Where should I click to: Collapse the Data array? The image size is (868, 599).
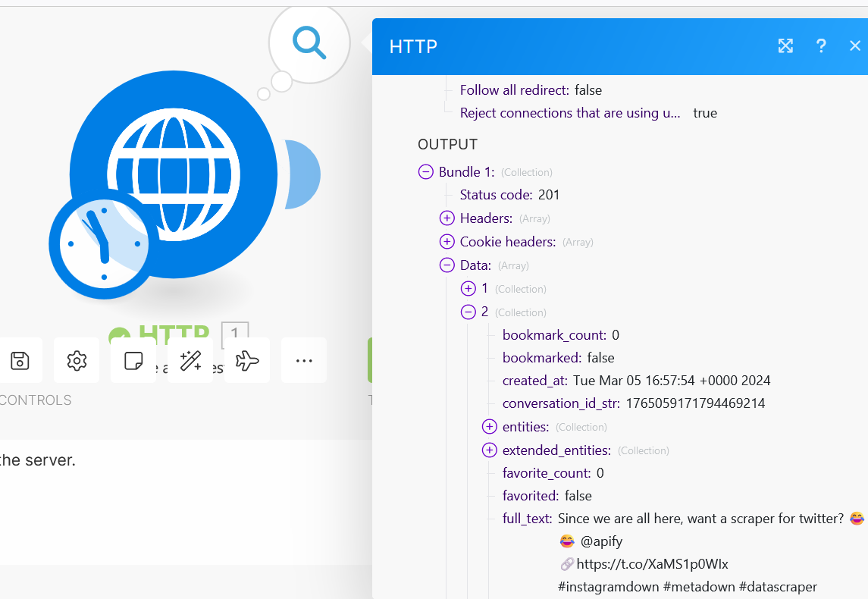[447, 265]
